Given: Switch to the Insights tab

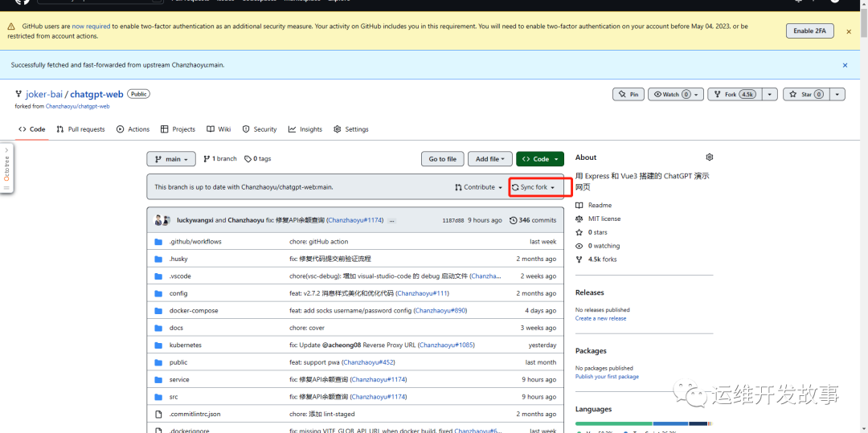Looking at the screenshot, I should [305, 129].
